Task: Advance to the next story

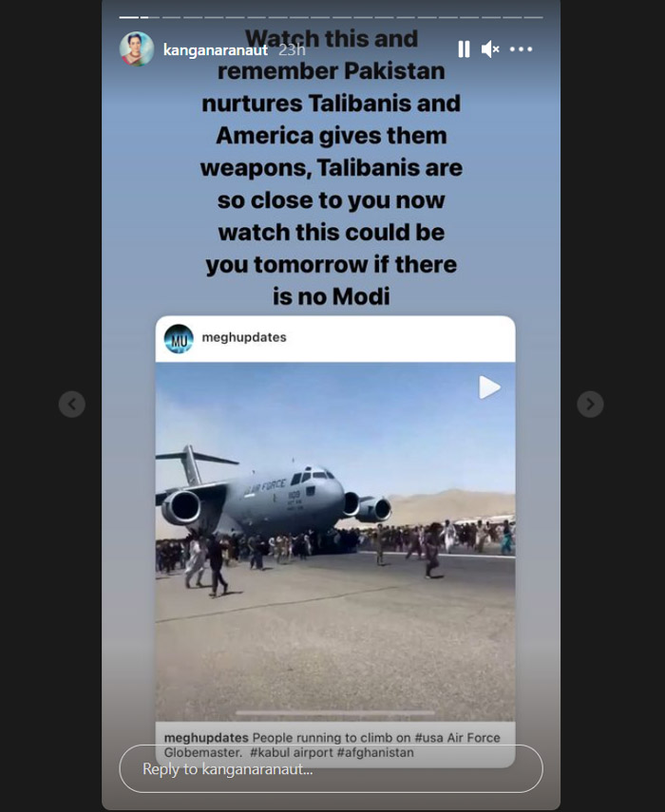Action: (590, 404)
